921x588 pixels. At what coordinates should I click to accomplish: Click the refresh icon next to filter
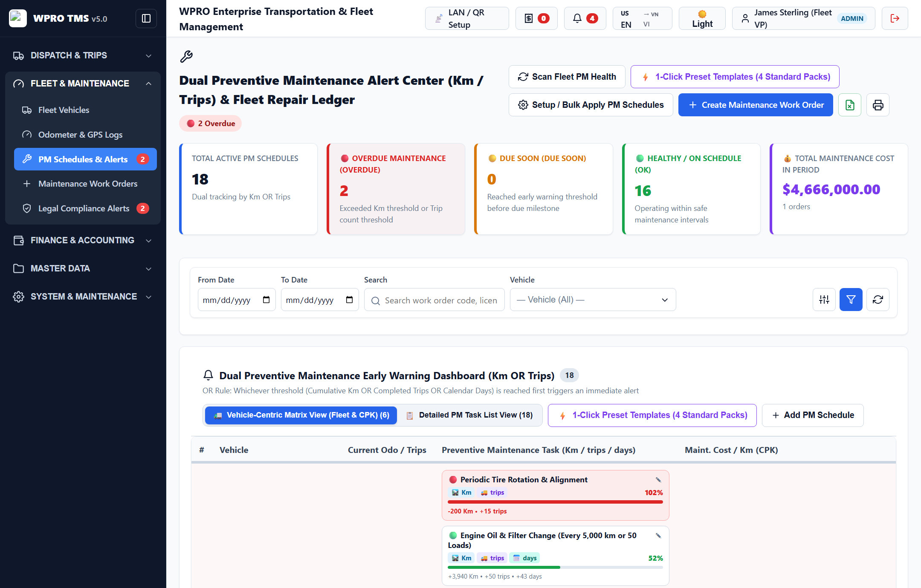[878, 300]
